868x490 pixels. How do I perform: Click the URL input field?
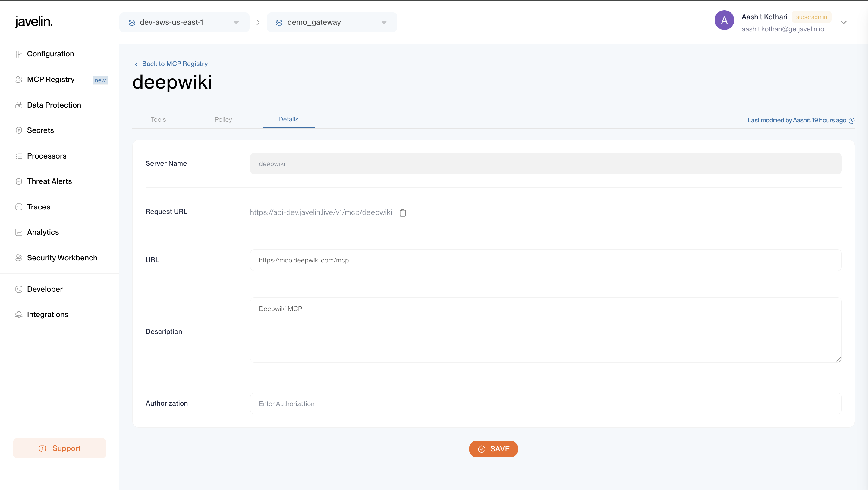[546, 260]
